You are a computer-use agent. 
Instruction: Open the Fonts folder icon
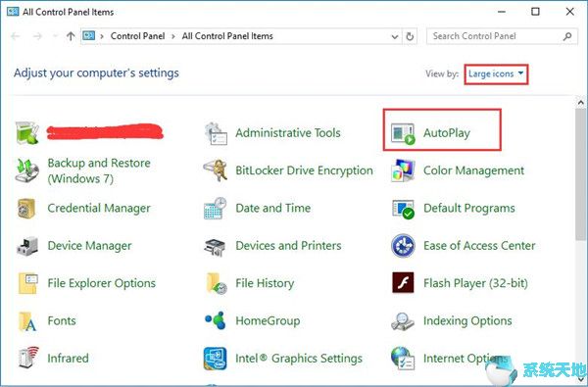click(27, 321)
